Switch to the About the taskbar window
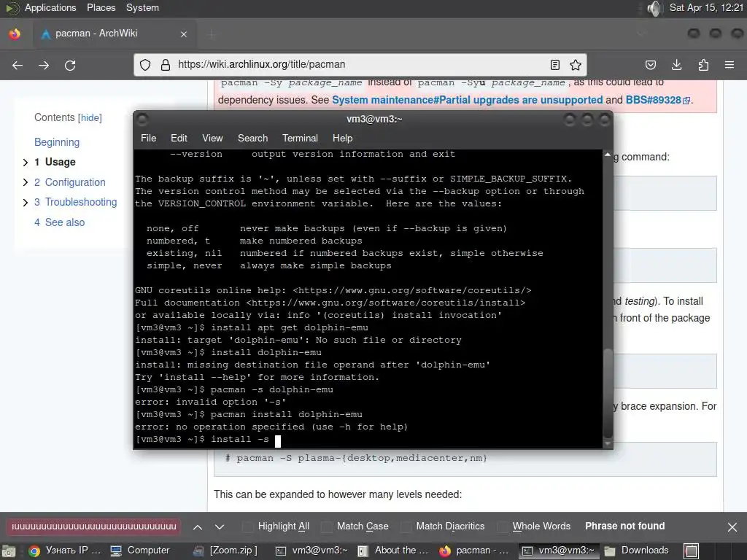Viewport: 747px width, 560px height. coord(393,551)
